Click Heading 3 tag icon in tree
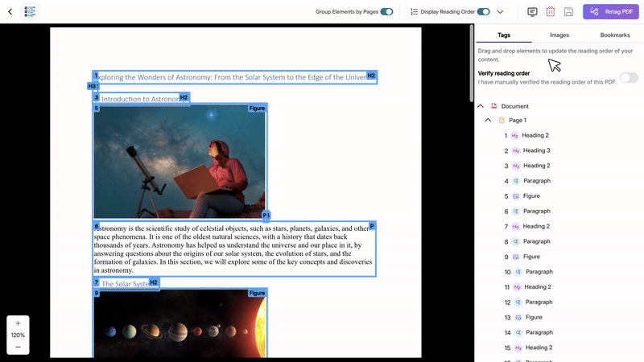Viewport: 644px width, 362px height. (x=515, y=150)
